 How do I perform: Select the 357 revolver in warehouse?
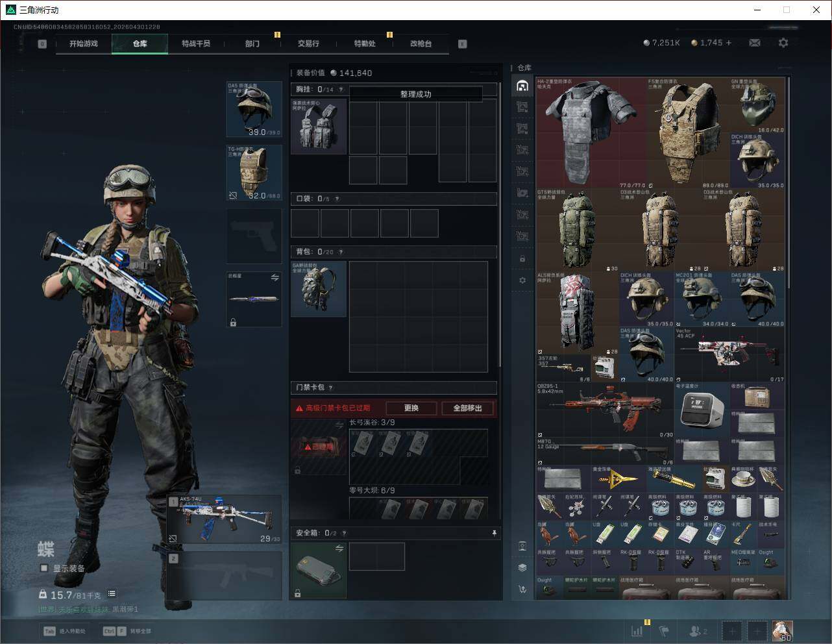coord(564,368)
